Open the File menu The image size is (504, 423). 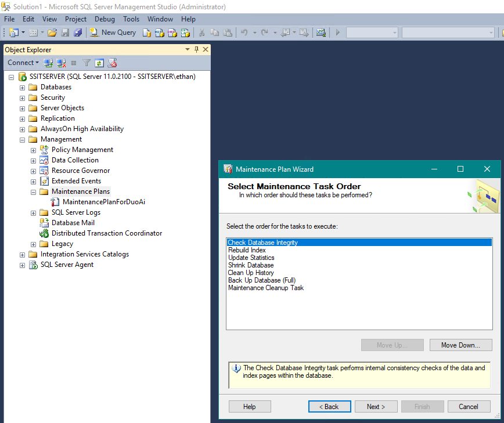[x=9, y=19]
